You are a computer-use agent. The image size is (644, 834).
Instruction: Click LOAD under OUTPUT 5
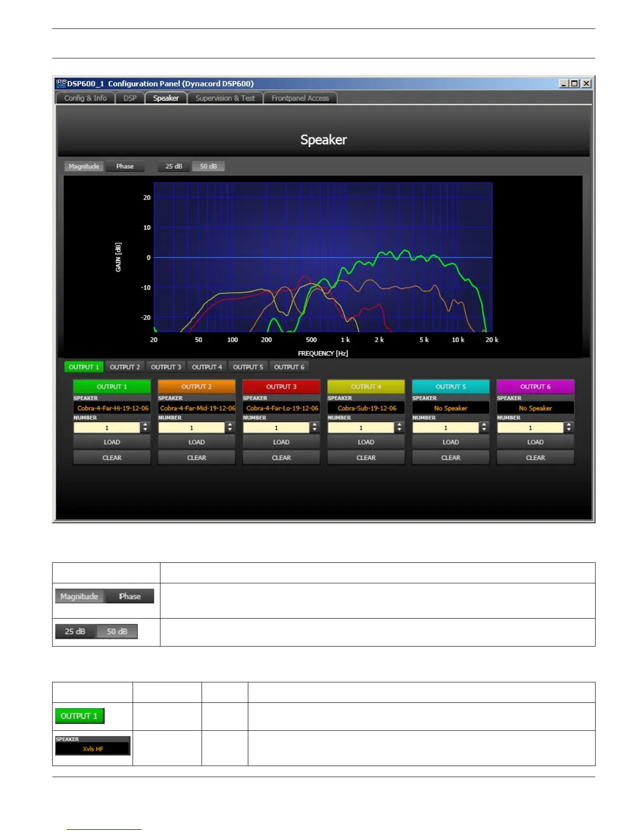tap(450, 442)
